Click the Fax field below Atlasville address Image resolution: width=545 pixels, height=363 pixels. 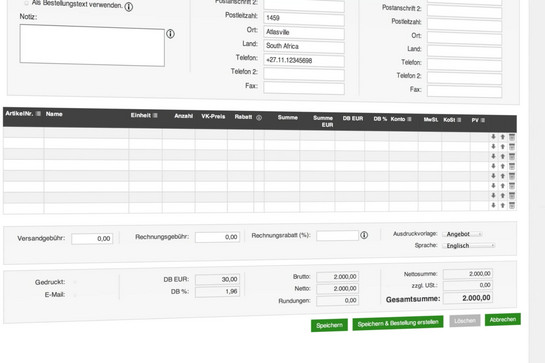(x=304, y=88)
